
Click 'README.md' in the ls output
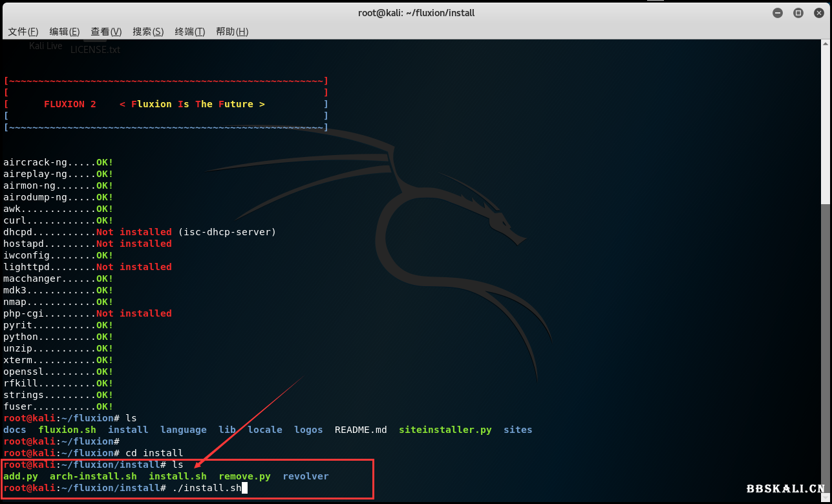(x=361, y=430)
